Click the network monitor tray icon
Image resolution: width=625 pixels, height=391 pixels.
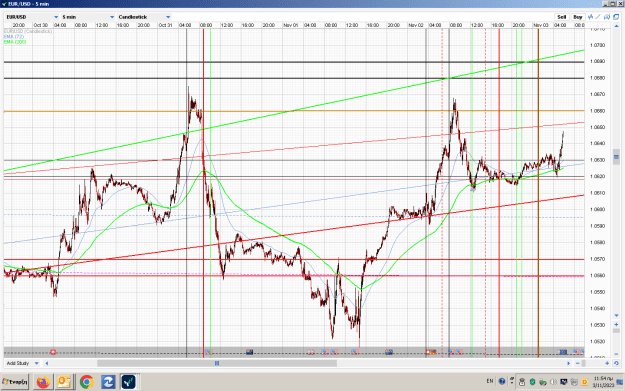(x=564, y=382)
